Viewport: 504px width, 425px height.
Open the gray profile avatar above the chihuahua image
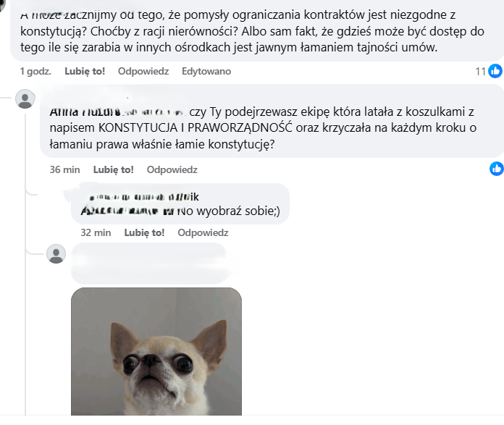(x=56, y=254)
